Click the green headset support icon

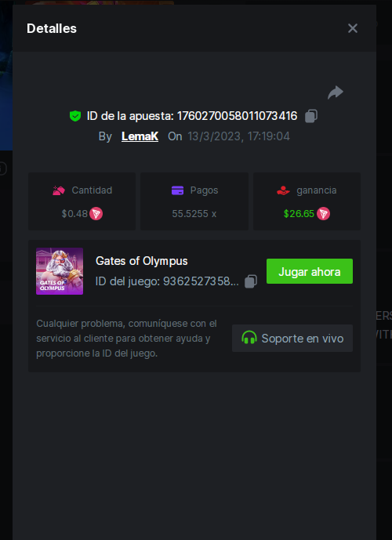(249, 338)
